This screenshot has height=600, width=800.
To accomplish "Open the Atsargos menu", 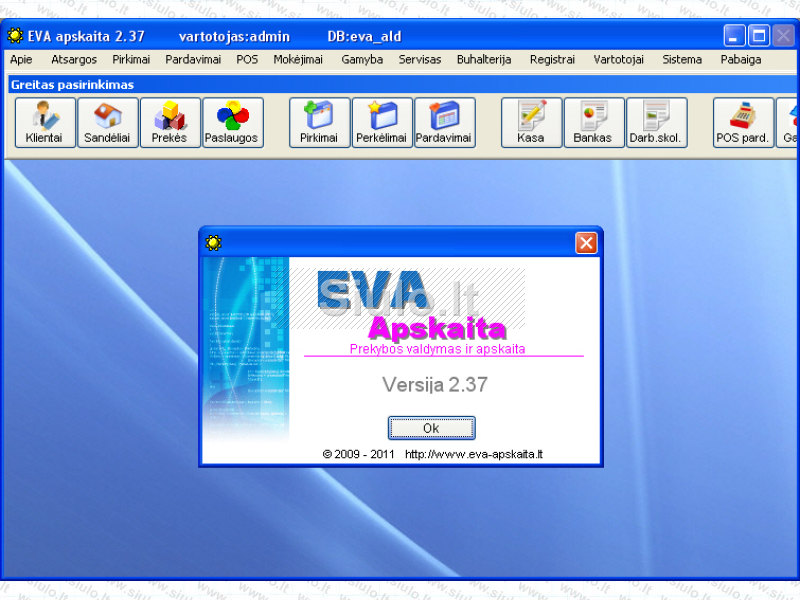I will coord(74,60).
